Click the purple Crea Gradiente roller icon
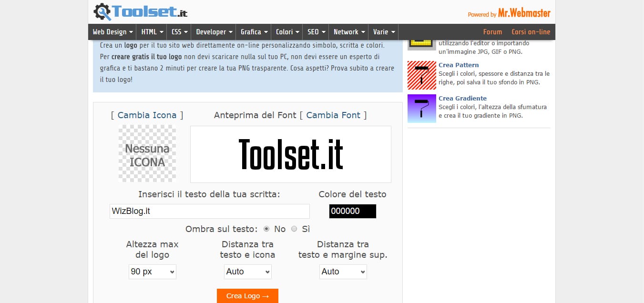This screenshot has height=303, width=644. tap(421, 108)
